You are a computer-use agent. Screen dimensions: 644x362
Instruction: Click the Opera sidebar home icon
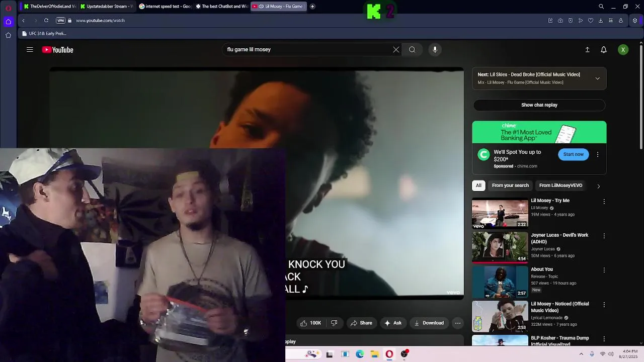pyautogui.click(x=8, y=21)
